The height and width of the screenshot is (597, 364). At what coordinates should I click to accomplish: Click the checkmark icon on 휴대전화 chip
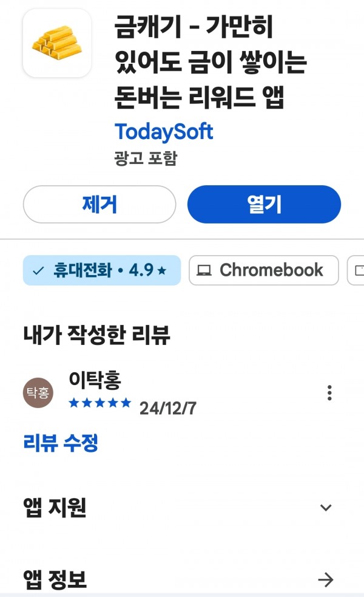point(38,271)
